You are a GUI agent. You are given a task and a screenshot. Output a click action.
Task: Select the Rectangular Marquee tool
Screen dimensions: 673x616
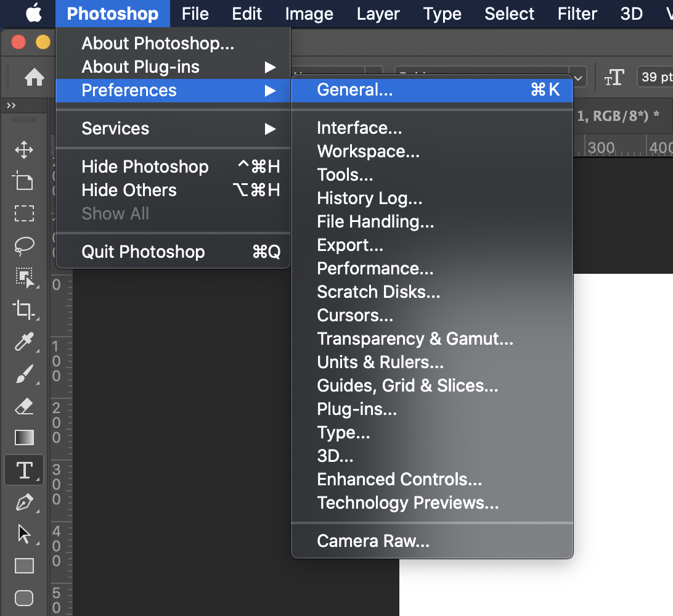coord(24,213)
